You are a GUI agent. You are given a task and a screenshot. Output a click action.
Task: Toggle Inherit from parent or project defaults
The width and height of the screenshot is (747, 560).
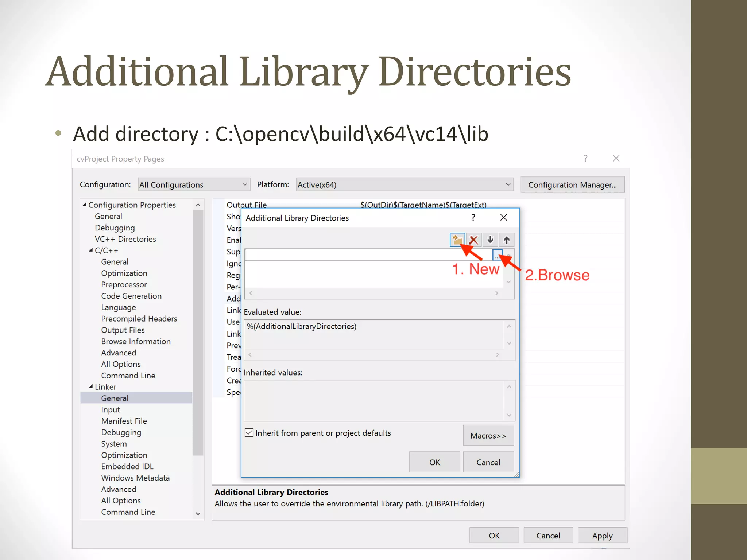coord(249,433)
